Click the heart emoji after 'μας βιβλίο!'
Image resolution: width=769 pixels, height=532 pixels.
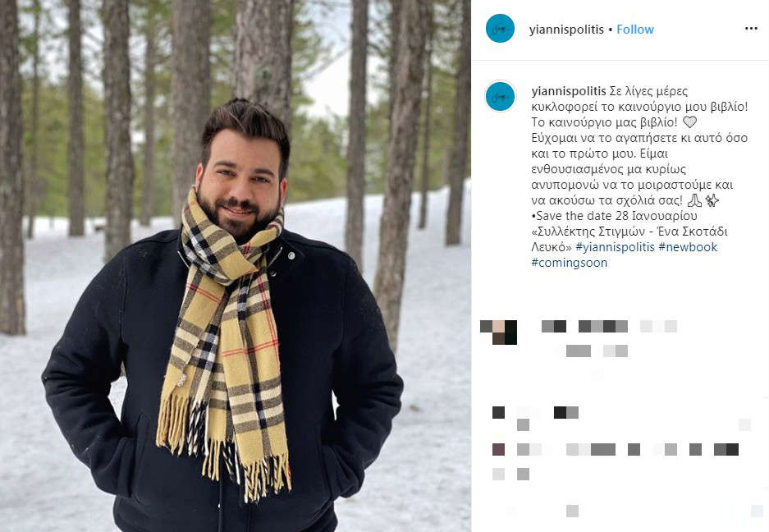(689, 122)
